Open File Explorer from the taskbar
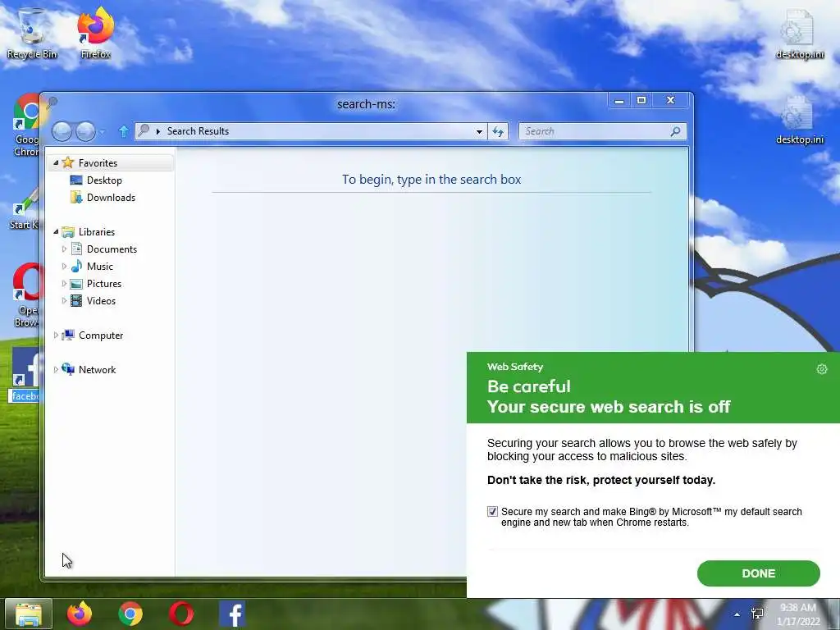The height and width of the screenshot is (630, 840). (x=29, y=614)
